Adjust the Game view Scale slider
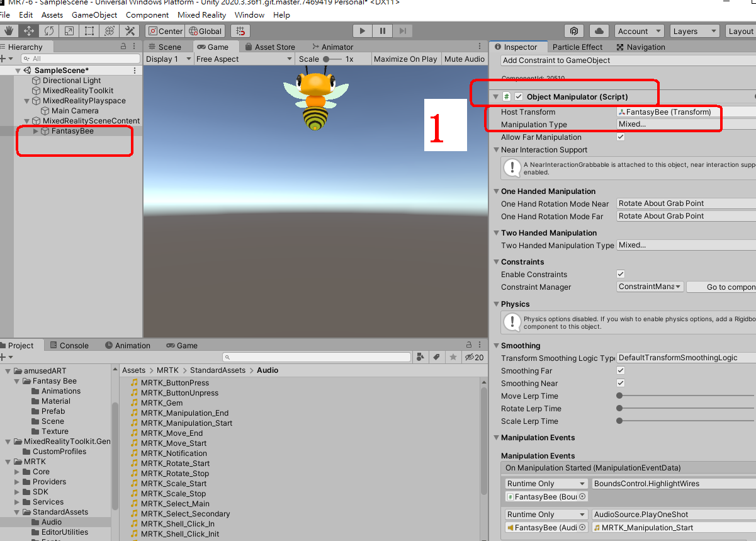The height and width of the screenshot is (541, 756). 332,59
